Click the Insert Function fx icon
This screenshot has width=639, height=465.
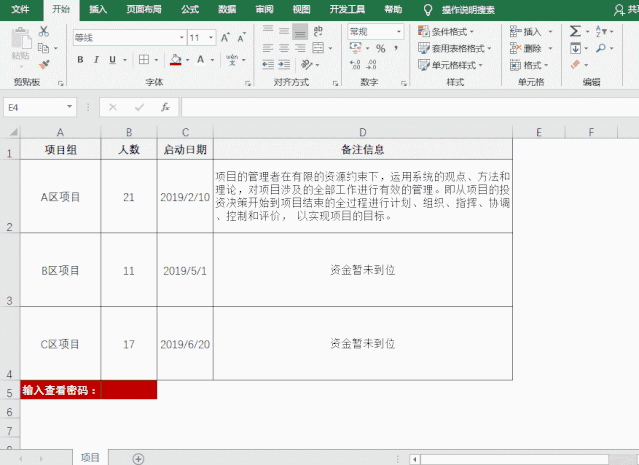click(x=165, y=107)
